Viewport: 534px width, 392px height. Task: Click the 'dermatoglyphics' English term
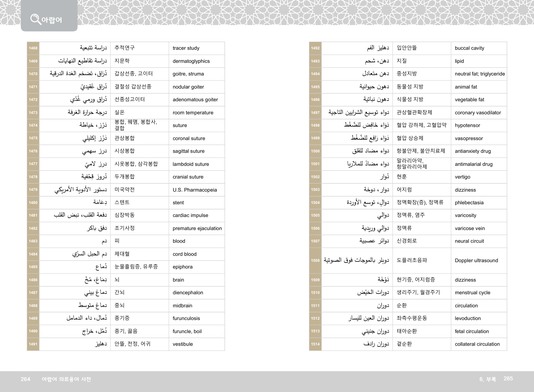point(191,61)
